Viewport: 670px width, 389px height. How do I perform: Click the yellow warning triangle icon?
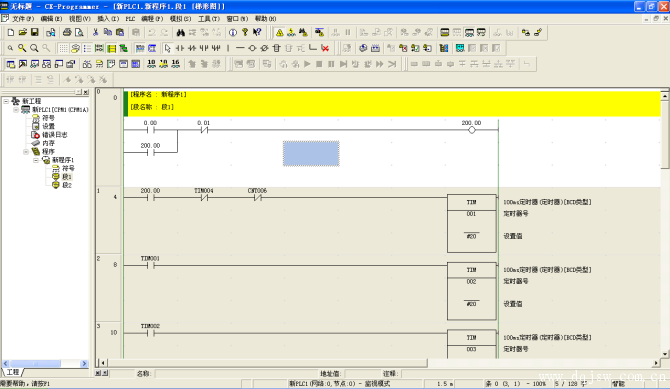coord(279,32)
